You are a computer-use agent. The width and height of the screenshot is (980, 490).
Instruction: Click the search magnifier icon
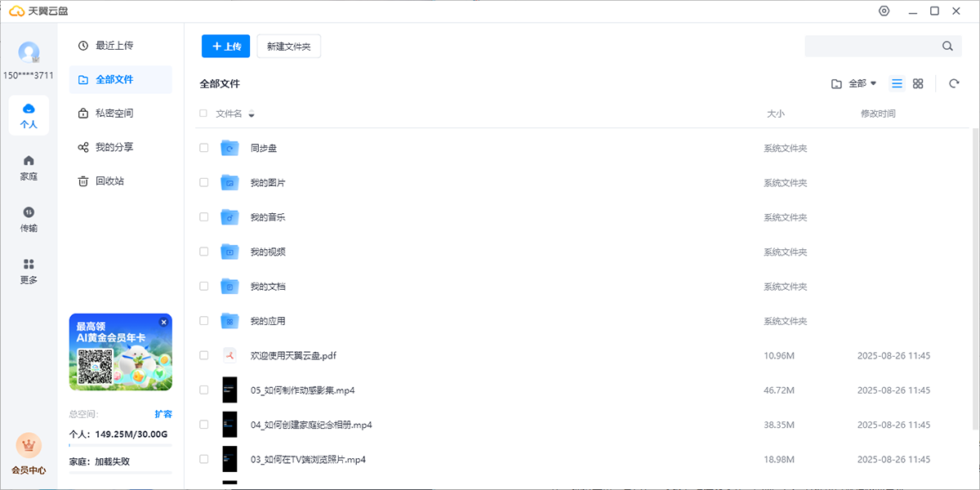click(947, 46)
